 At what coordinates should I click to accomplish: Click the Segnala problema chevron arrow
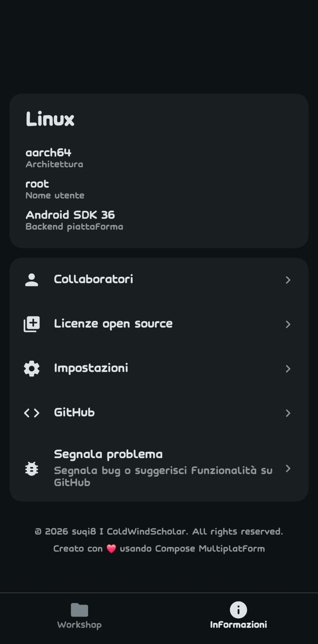[288, 468]
